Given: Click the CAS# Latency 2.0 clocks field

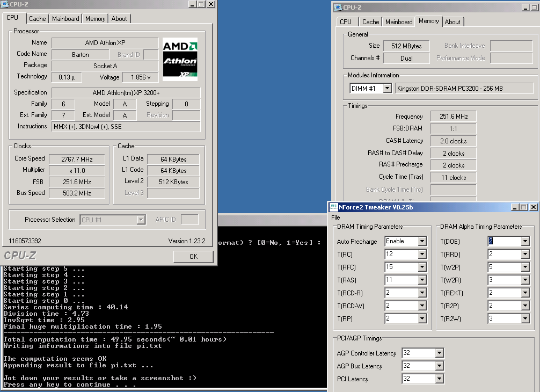Looking at the screenshot, I should coord(453,141).
